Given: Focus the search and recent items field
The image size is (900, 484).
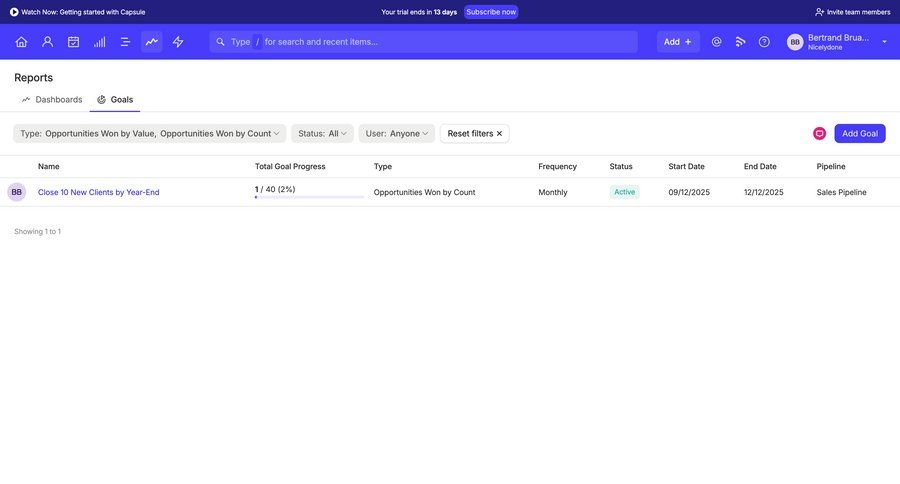Looking at the screenshot, I should [x=440, y=42].
